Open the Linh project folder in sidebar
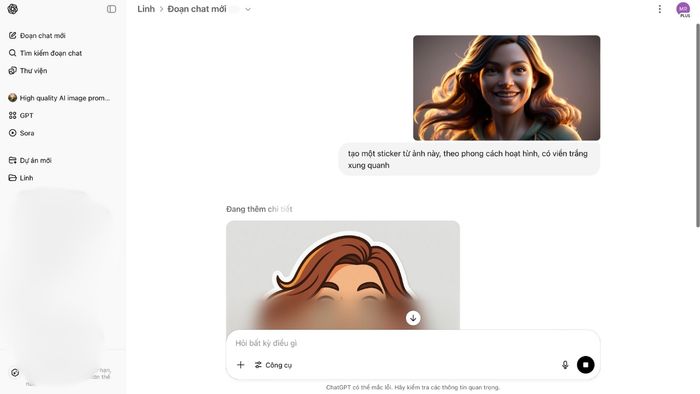Screen dimensions: 700x394 pyautogui.click(x=61, y=178)
